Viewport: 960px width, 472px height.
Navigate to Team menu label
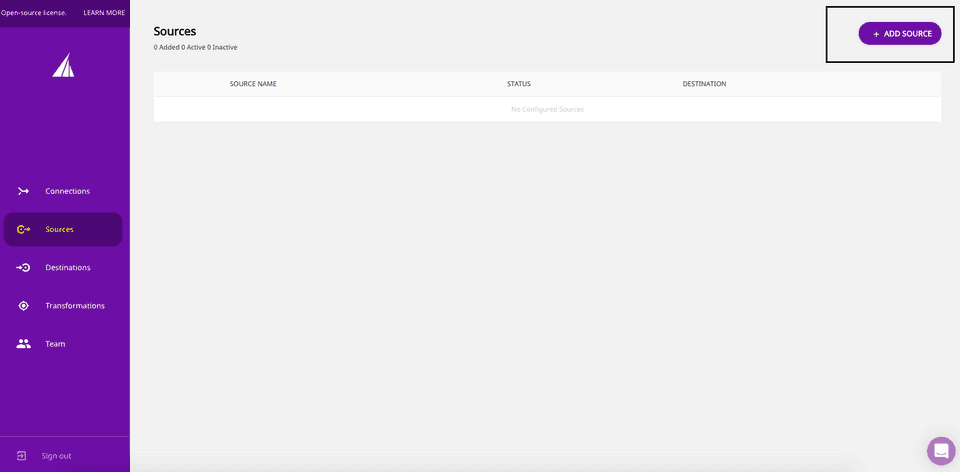(55, 343)
